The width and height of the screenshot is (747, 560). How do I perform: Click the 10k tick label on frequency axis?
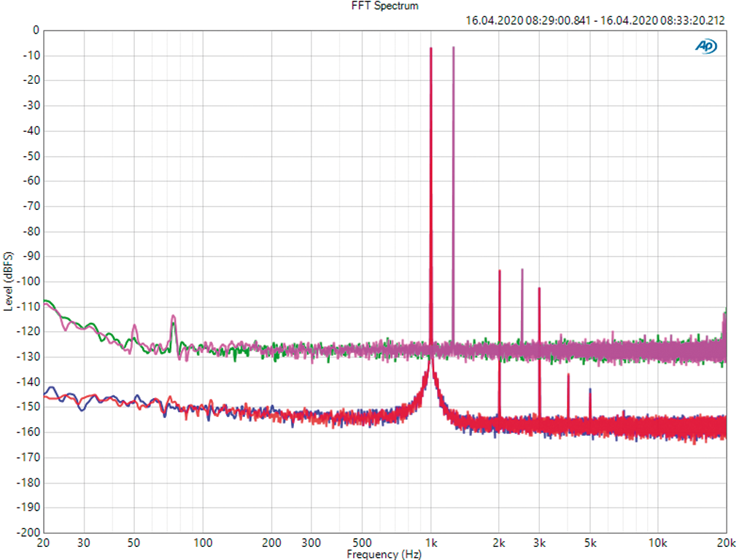pos(657,543)
